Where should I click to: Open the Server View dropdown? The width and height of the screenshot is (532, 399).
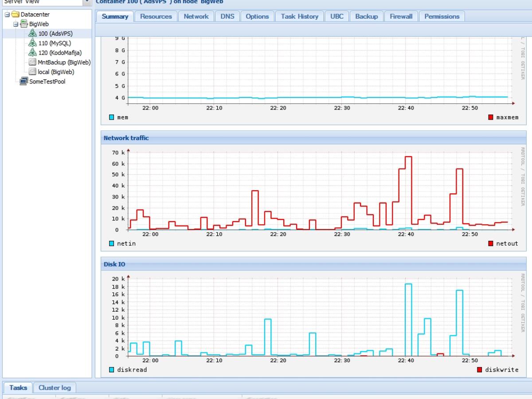click(87, 2)
